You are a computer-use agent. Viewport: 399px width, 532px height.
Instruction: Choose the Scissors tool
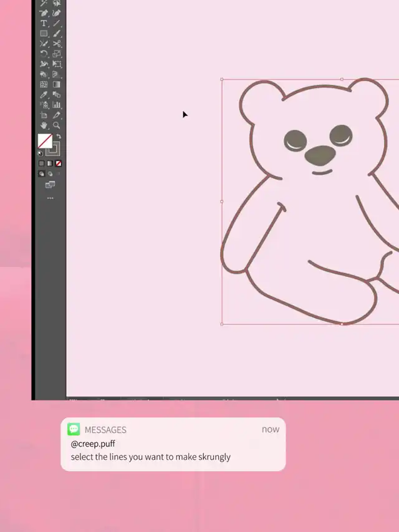point(57,44)
